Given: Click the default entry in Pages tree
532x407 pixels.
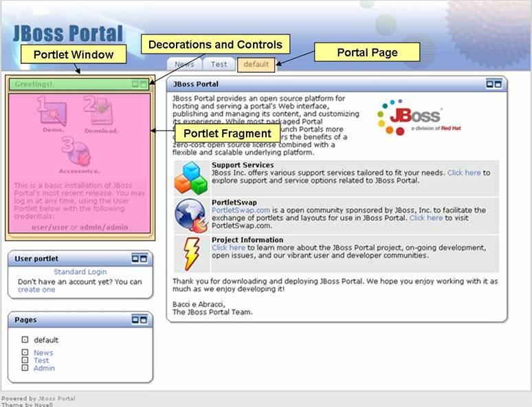Looking at the screenshot, I should pos(46,340).
